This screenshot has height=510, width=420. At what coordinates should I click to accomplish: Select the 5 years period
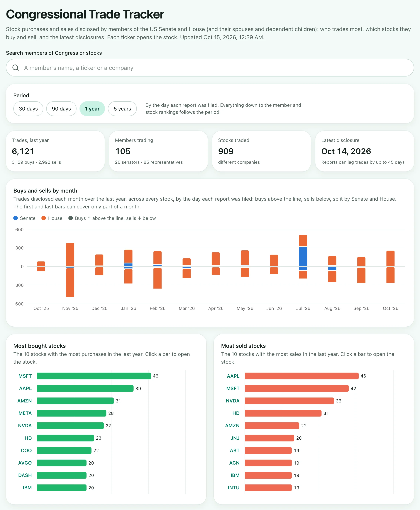122,109
